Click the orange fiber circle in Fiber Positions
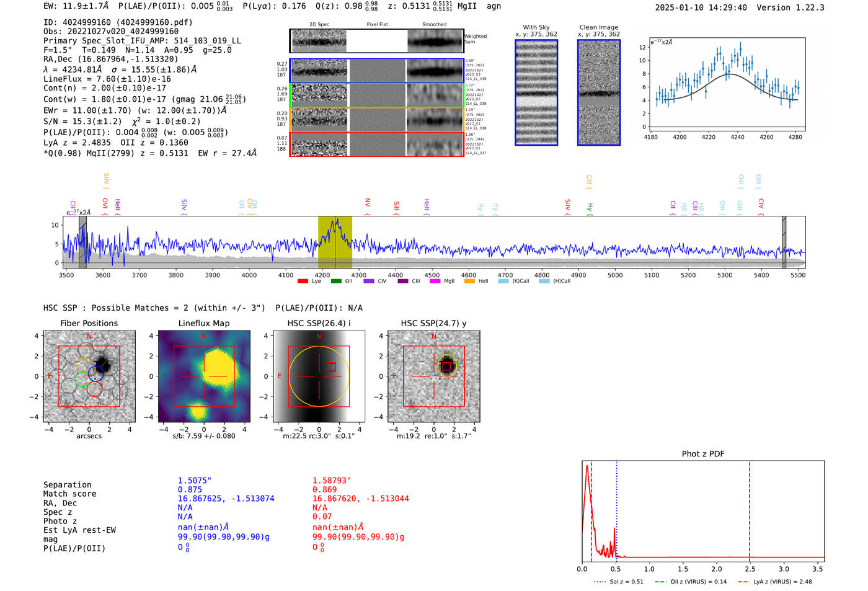 click(84, 365)
